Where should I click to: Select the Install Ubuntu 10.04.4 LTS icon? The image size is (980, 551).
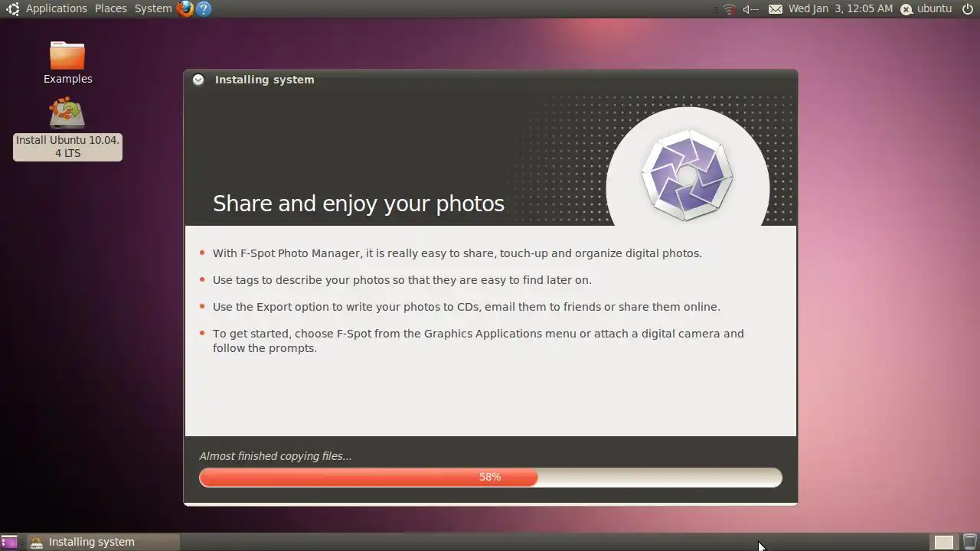coord(67,129)
